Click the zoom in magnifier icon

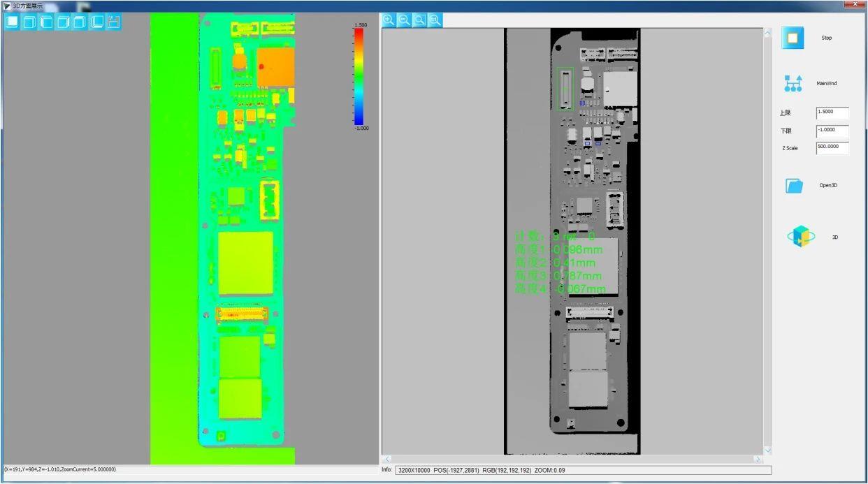point(389,20)
